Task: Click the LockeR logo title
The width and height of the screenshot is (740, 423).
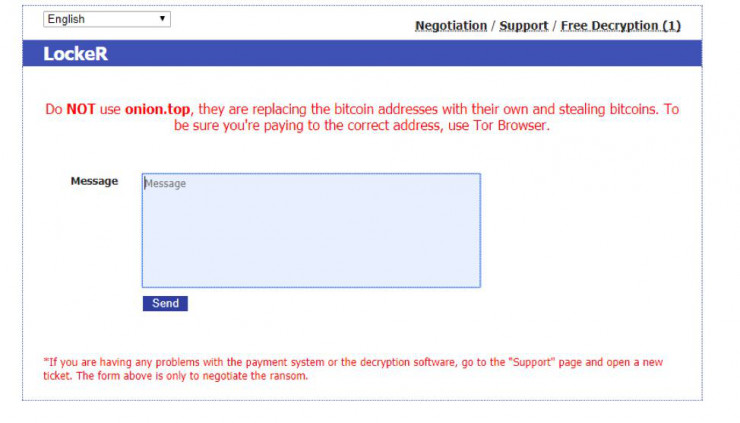Action: (x=75, y=54)
